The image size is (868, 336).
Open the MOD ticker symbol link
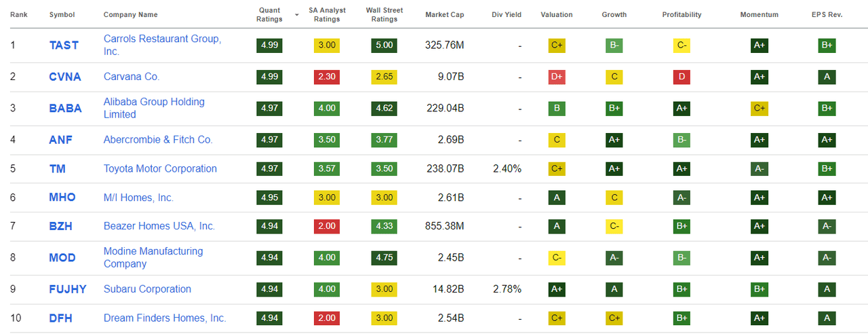pyautogui.click(x=62, y=257)
